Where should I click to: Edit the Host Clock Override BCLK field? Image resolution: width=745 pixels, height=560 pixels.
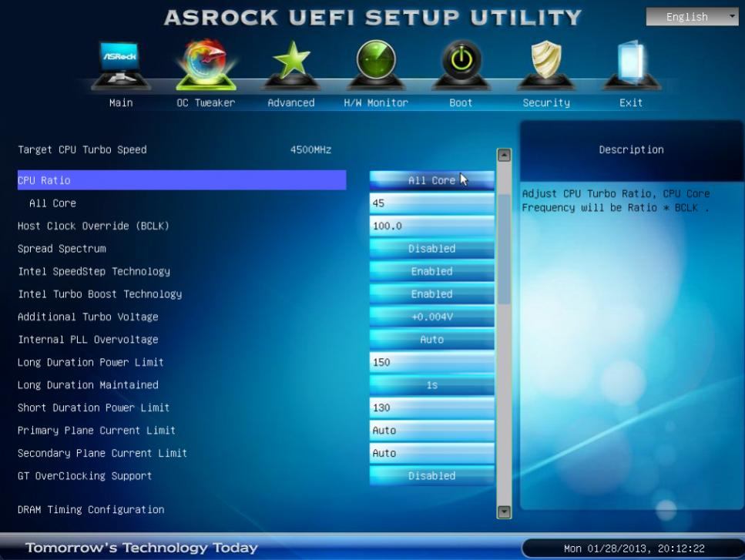point(432,226)
